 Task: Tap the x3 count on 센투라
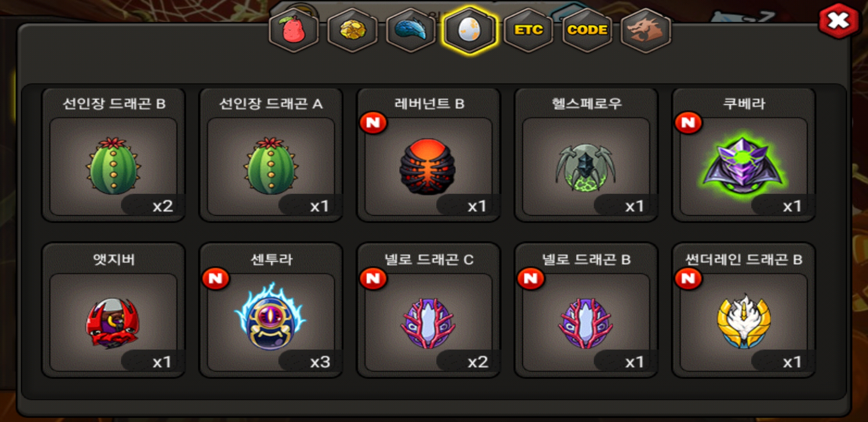[320, 362]
